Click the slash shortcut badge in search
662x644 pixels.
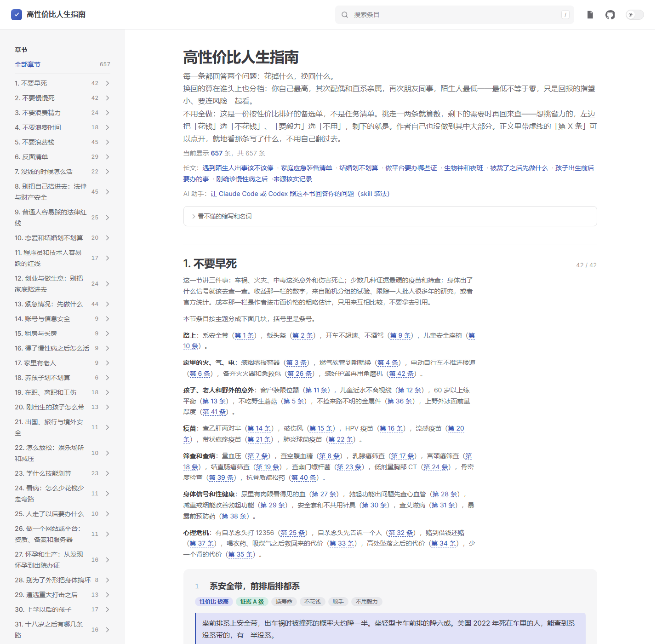tap(565, 15)
